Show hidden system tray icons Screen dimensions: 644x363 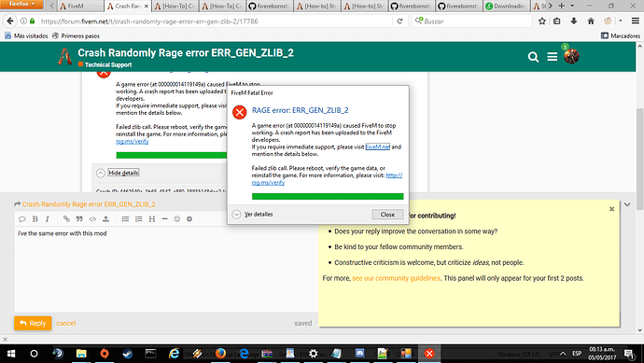pyautogui.click(x=563, y=353)
